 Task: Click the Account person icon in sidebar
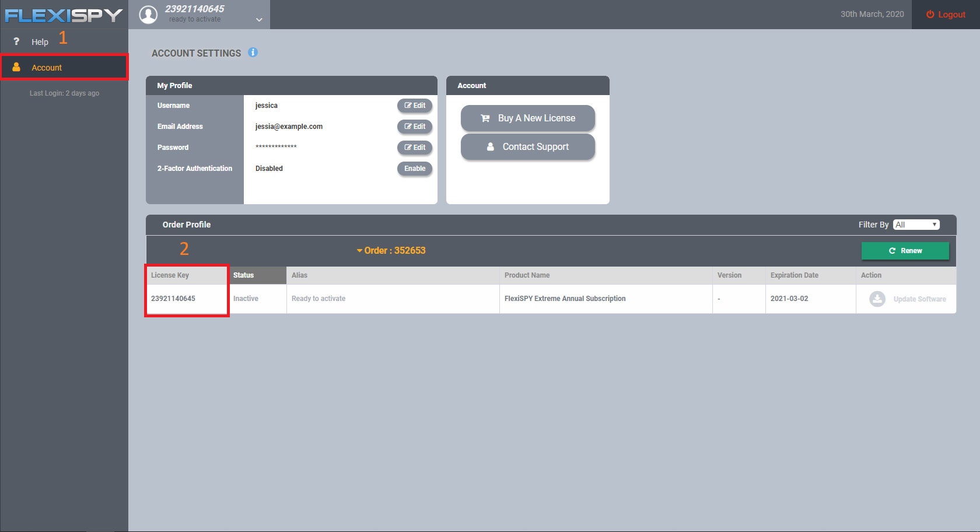pos(16,67)
